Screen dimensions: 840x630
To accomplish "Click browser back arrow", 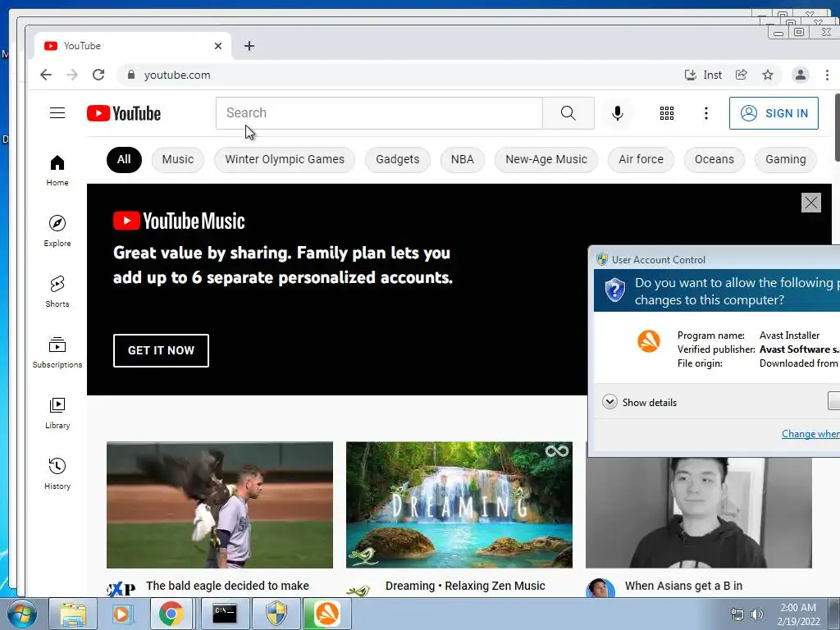I will pos(46,75).
